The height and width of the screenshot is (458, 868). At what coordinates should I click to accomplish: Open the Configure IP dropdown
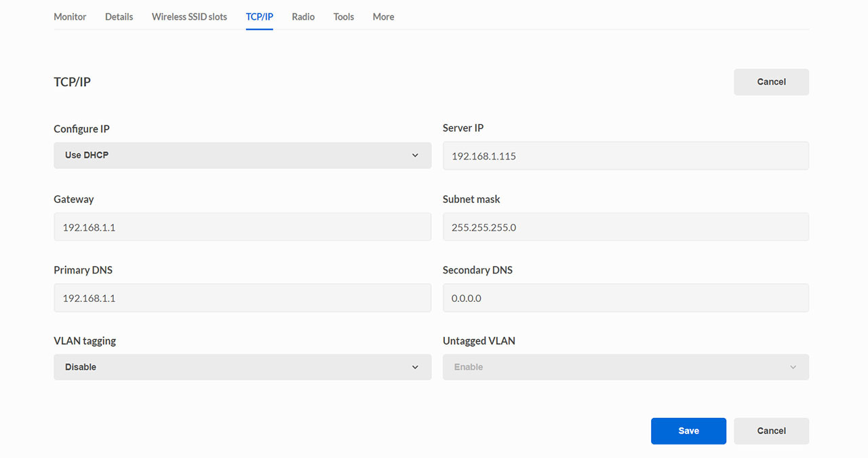pyautogui.click(x=242, y=155)
